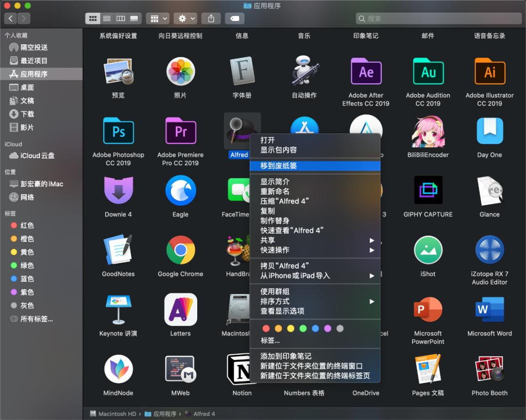Choose 显示包内容 in the context menu
The height and width of the screenshot is (420, 526).
tap(315, 150)
